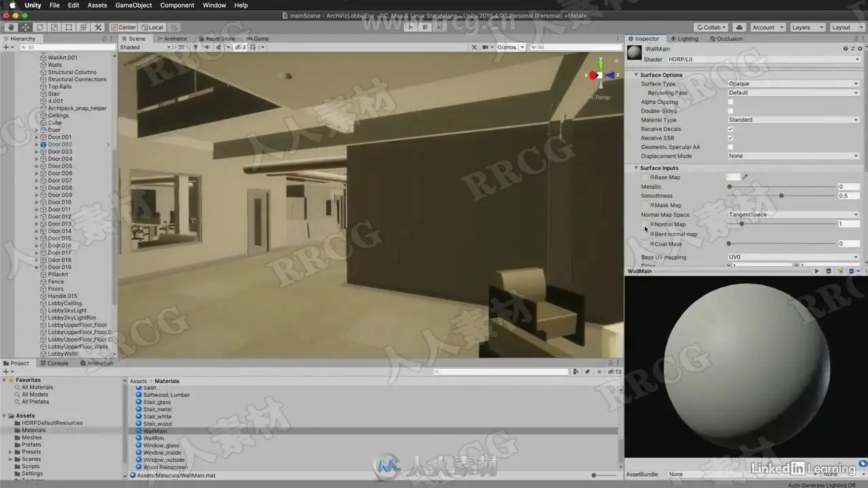The image size is (868, 488).
Task: Select the Hand tool in toolbar
Action: tap(11, 27)
